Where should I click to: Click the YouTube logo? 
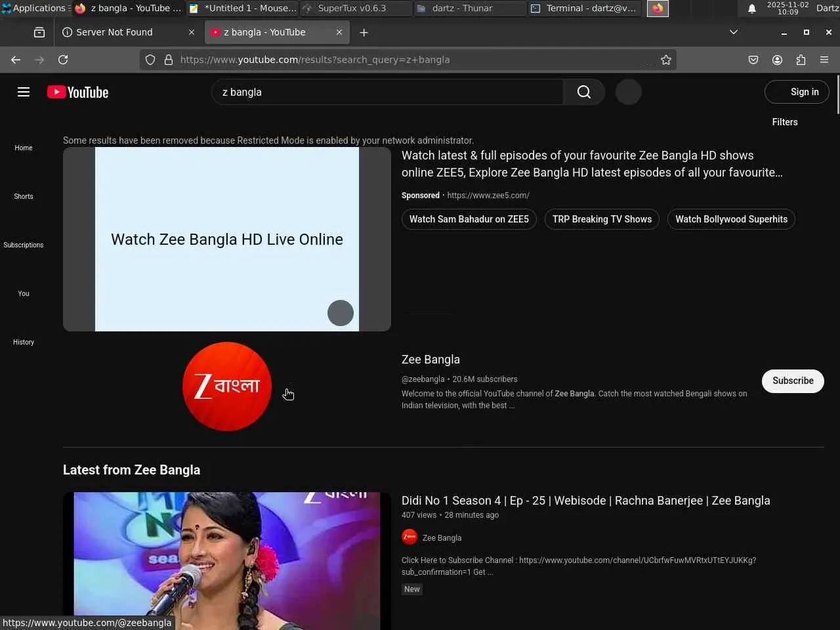(x=78, y=92)
